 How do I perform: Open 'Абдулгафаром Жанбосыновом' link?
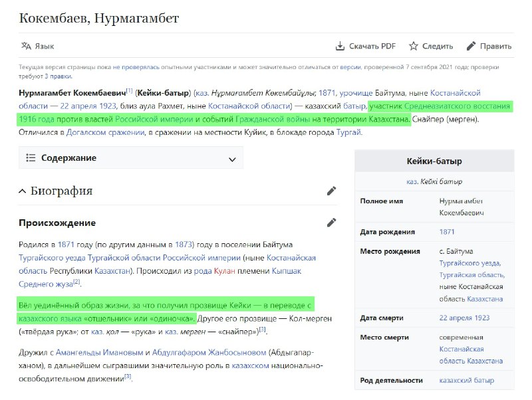coord(209,353)
